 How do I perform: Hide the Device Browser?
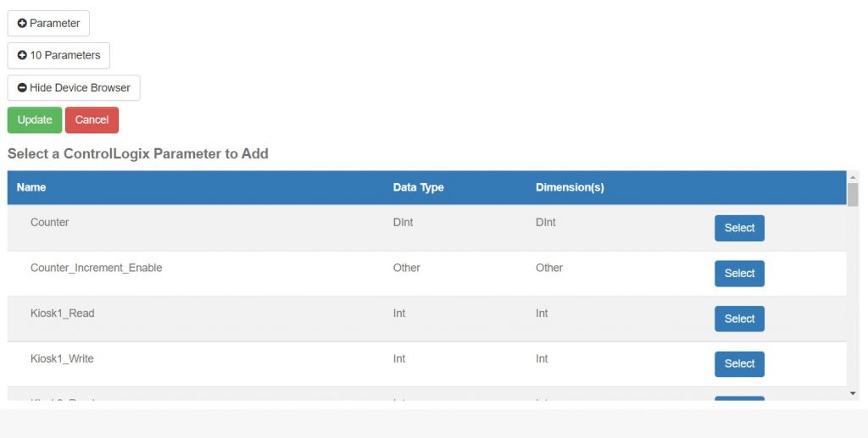click(74, 88)
